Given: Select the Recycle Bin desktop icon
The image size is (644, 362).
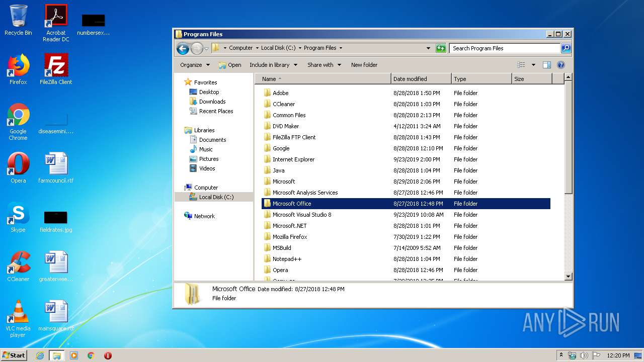Looking at the screenshot, I should coord(18,21).
